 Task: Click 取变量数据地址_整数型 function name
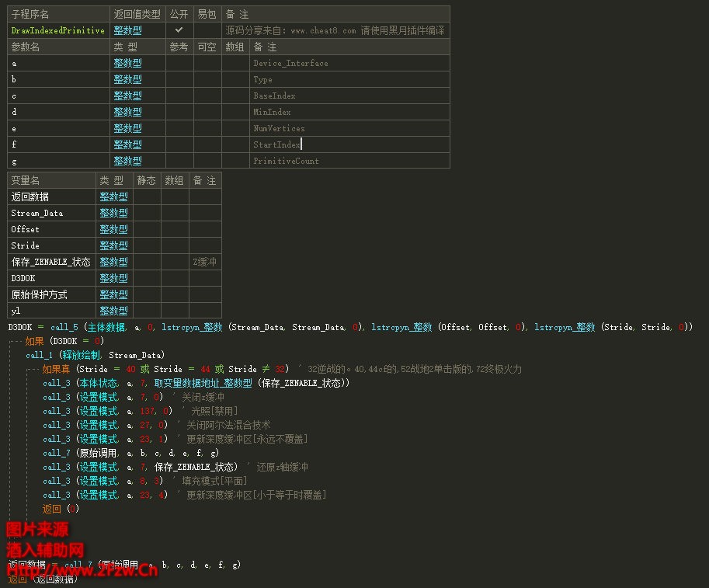[x=203, y=383]
